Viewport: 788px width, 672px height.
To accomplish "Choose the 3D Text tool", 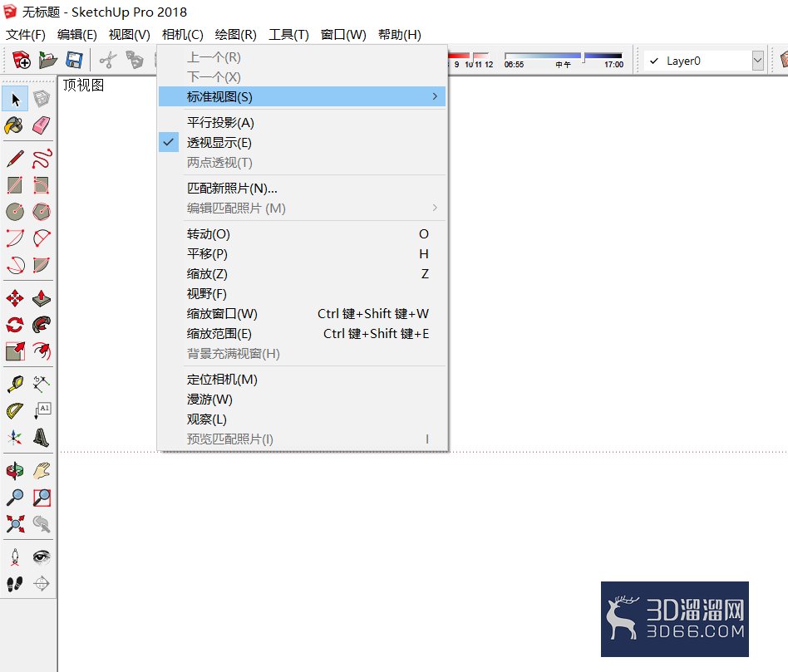I will [x=42, y=438].
